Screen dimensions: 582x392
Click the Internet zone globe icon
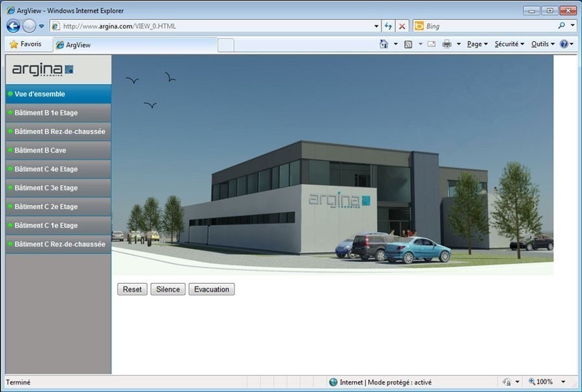333,382
